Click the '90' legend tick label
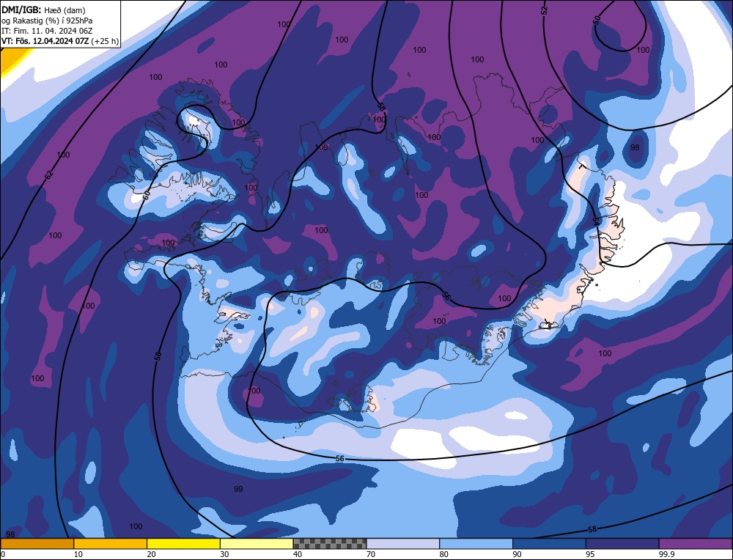Screen dimensions: 733x560 coord(517,554)
